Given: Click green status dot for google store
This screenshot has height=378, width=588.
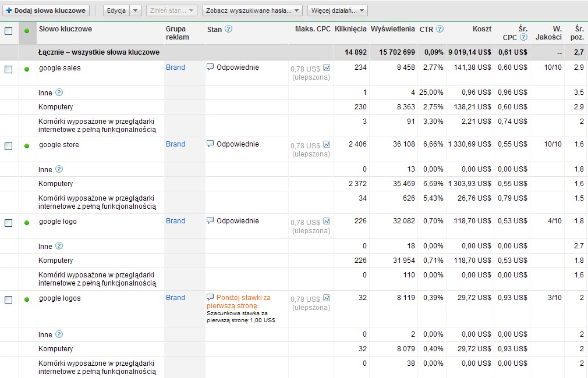Looking at the screenshot, I should [27, 146].
